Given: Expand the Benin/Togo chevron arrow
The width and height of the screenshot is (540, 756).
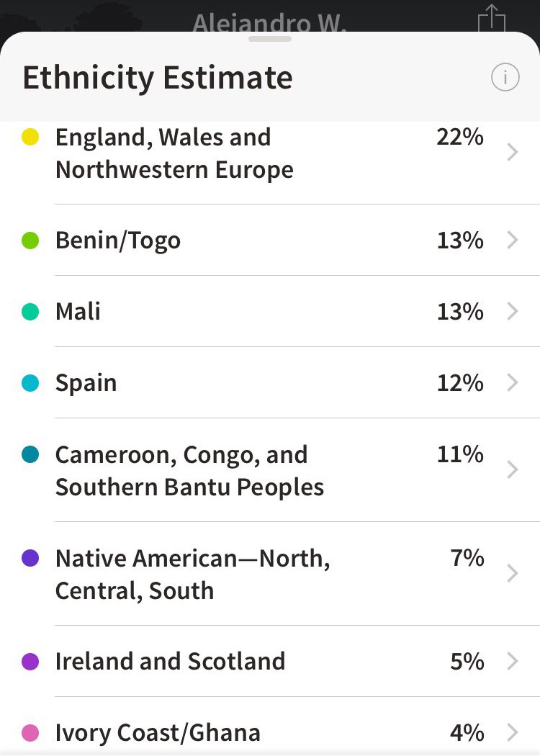Looking at the screenshot, I should click(513, 240).
